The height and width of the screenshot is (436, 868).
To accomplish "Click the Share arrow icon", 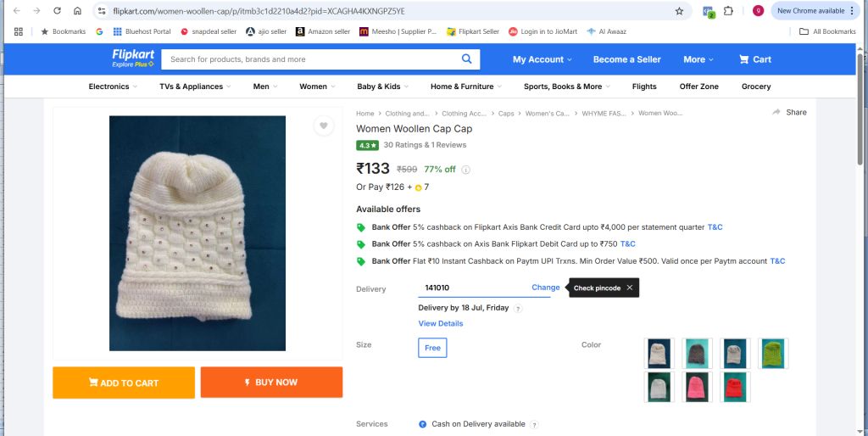I will pyautogui.click(x=776, y=112).
